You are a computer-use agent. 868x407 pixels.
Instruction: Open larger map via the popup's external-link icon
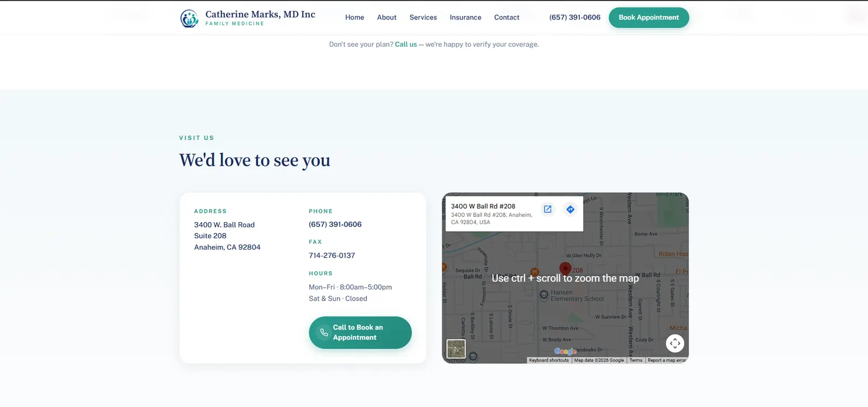[x=547, y=209]
